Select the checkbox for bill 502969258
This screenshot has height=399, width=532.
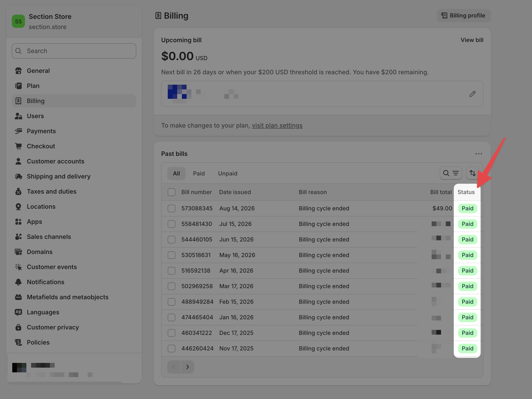pyautogui.click(x=172, y=286)
